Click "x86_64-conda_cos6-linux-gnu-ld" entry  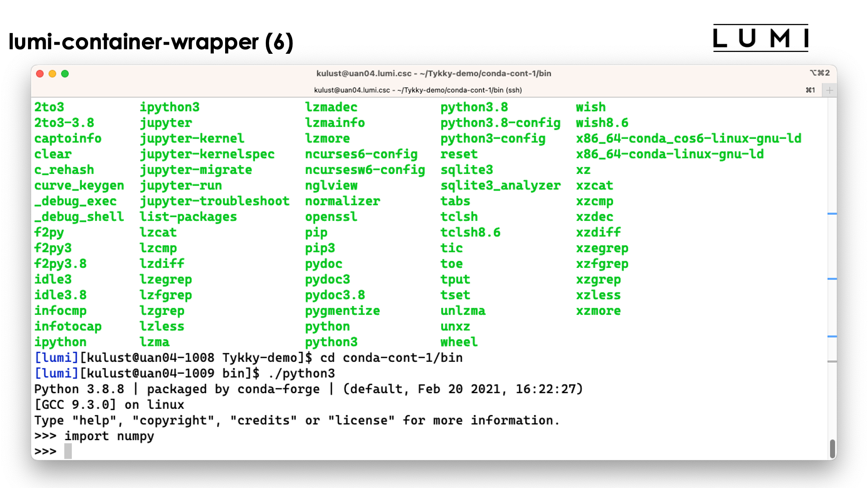(689, 138)
